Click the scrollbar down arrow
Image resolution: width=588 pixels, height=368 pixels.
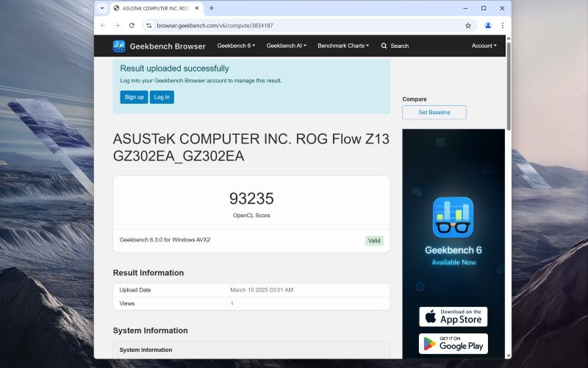point(509,355)
